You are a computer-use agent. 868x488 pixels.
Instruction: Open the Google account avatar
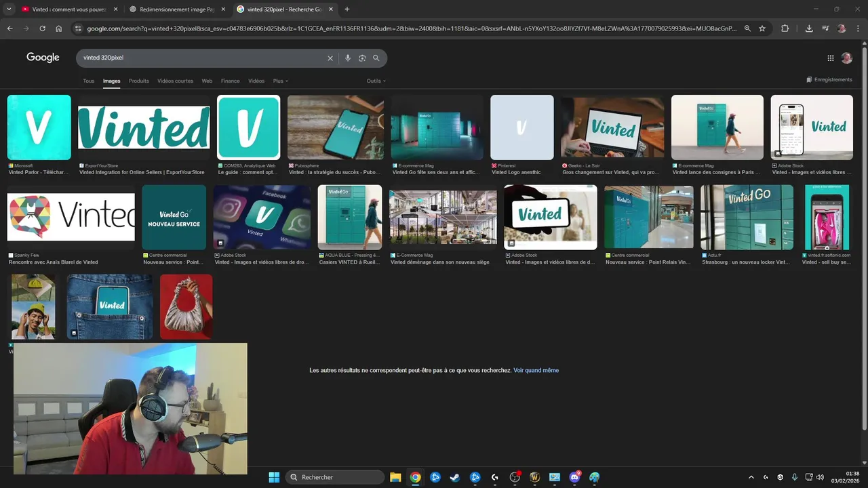(x=846, y=58)
